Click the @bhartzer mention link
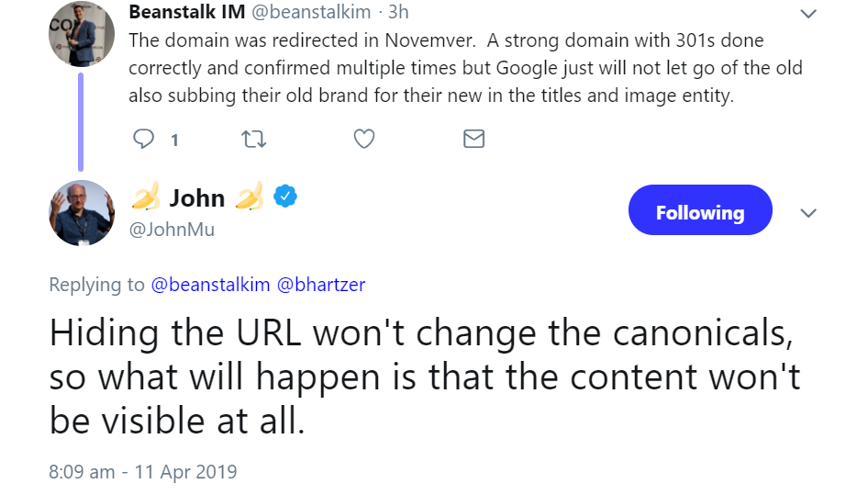 click(321, 285)
